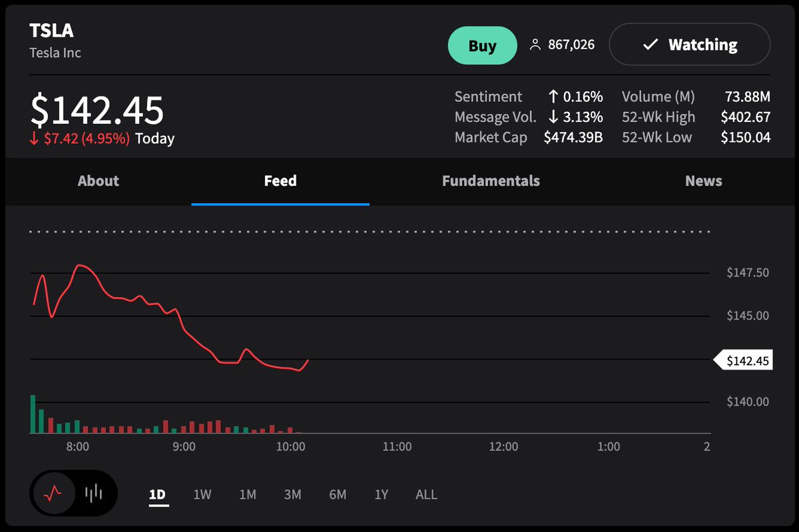The width and height of the screenshot is (799, 532).
Task: Click the large $142.45 price
Action: [x=97, y=110]
